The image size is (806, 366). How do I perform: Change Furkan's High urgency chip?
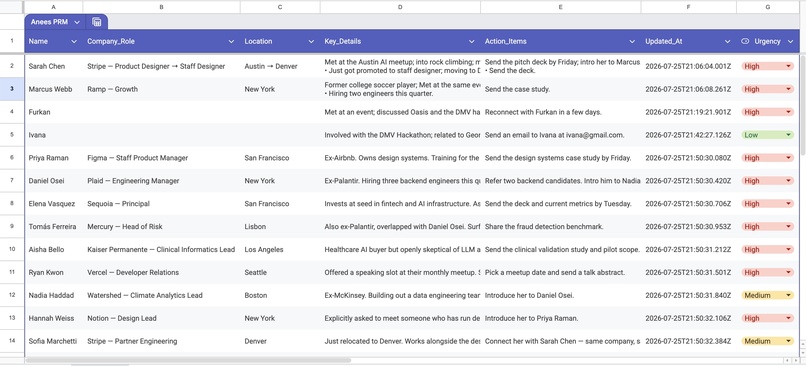point(767,112)
